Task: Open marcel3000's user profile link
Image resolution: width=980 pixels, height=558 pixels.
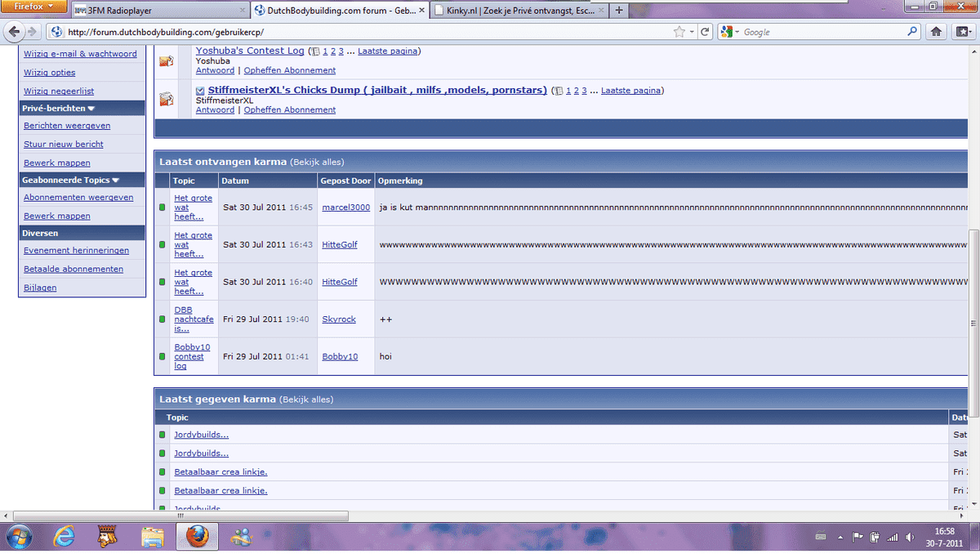Action: pyautogui.click(x=345, y=208)
